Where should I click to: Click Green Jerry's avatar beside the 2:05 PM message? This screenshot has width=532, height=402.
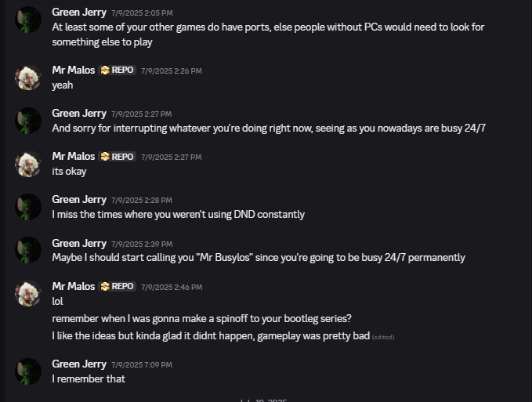pos(29,20)
